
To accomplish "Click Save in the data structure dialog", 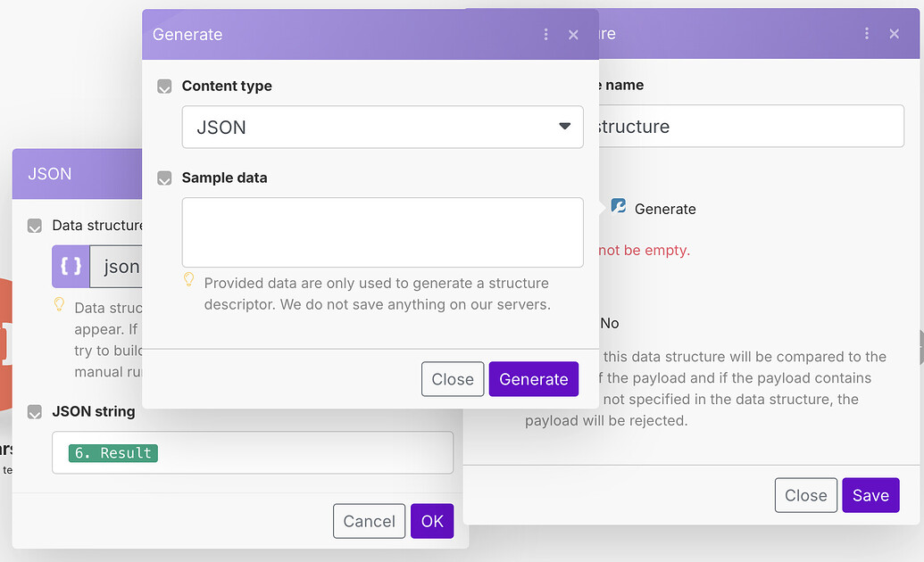I will pos(870,495).
